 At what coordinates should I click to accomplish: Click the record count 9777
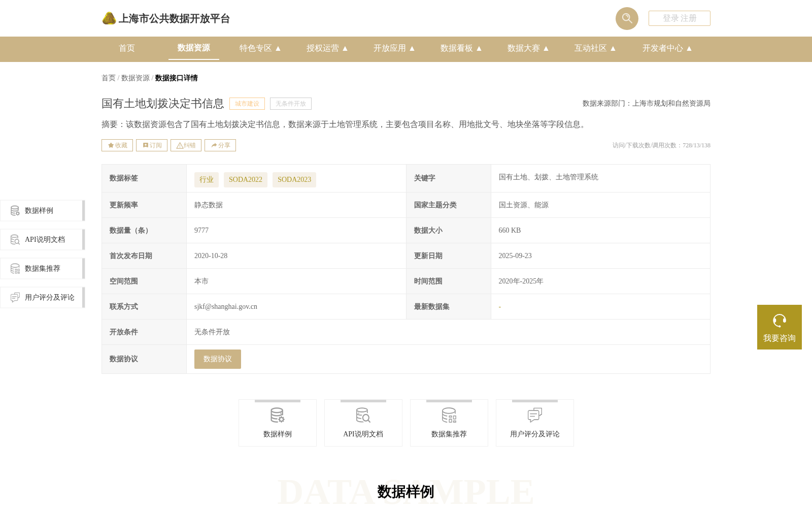coord(201,231)
